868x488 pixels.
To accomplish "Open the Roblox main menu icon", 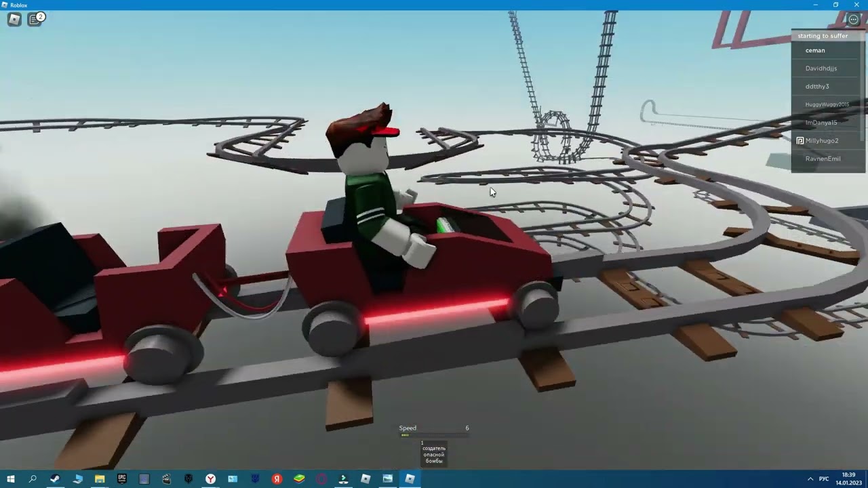I will [14, 20].
